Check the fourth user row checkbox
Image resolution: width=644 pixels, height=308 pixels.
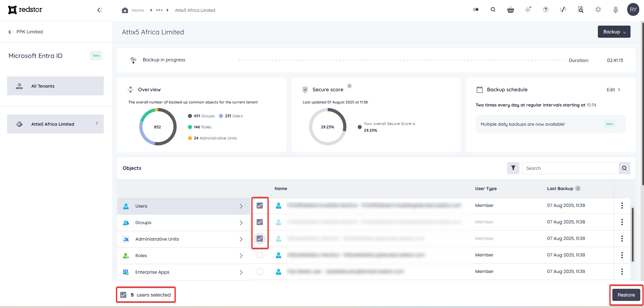(260, 255)
